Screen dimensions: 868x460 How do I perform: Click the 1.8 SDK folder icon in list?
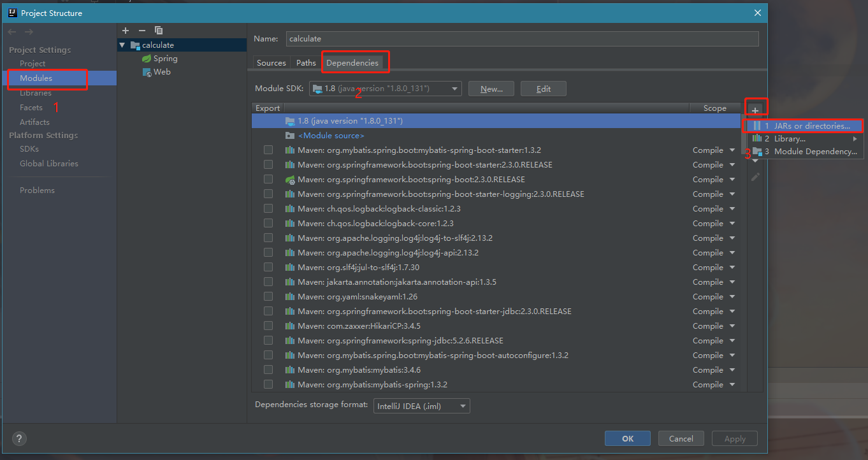290,121
